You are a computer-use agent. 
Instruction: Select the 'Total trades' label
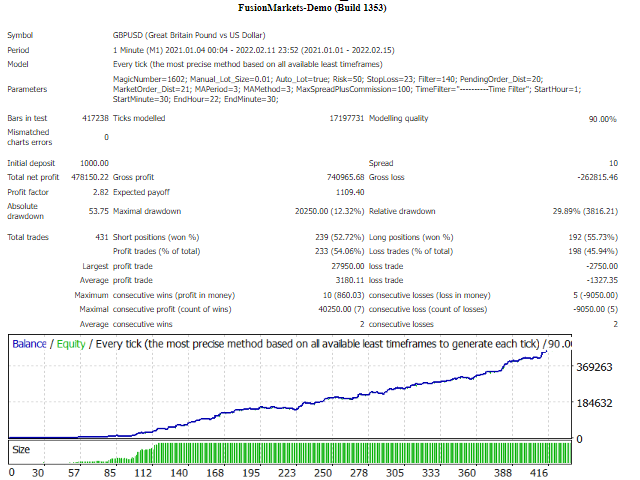28,237
